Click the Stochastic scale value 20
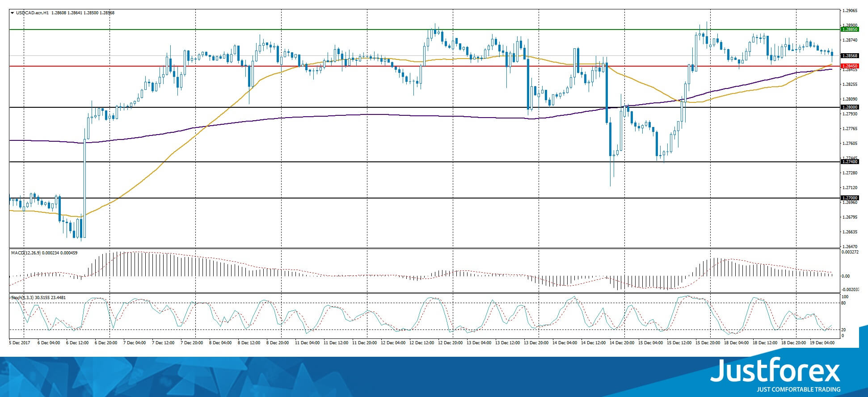The image size is (868, 397). pos(843,330)
